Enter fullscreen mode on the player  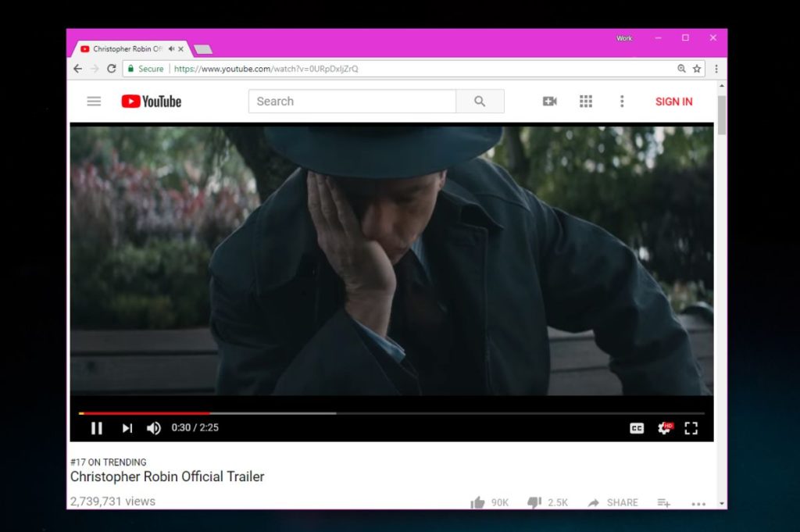(691, 428)
